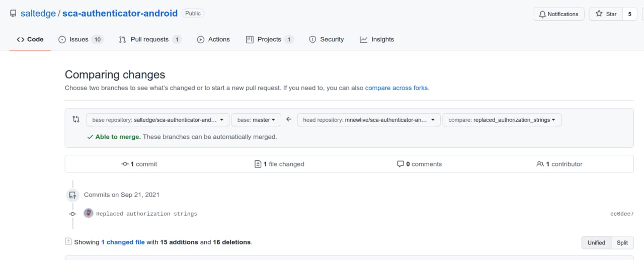
Task: Open the Issues tab
Action: [80, 39]
